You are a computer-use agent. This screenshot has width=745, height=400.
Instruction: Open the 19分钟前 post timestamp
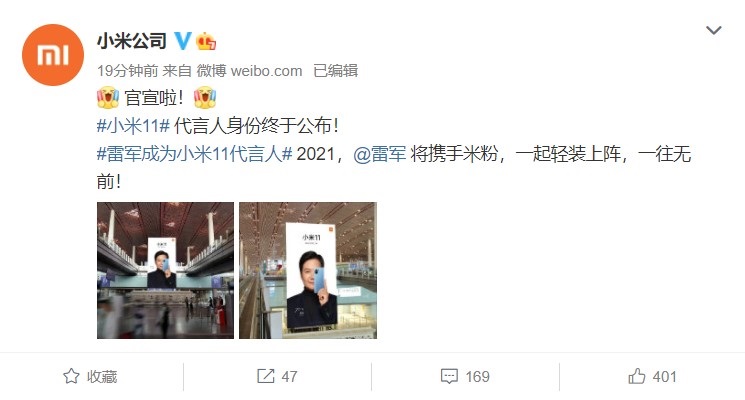[127, 71]
